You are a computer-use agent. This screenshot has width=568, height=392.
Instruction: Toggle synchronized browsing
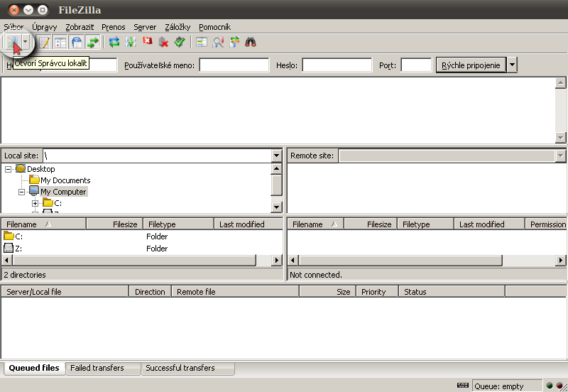click(234, 43)
